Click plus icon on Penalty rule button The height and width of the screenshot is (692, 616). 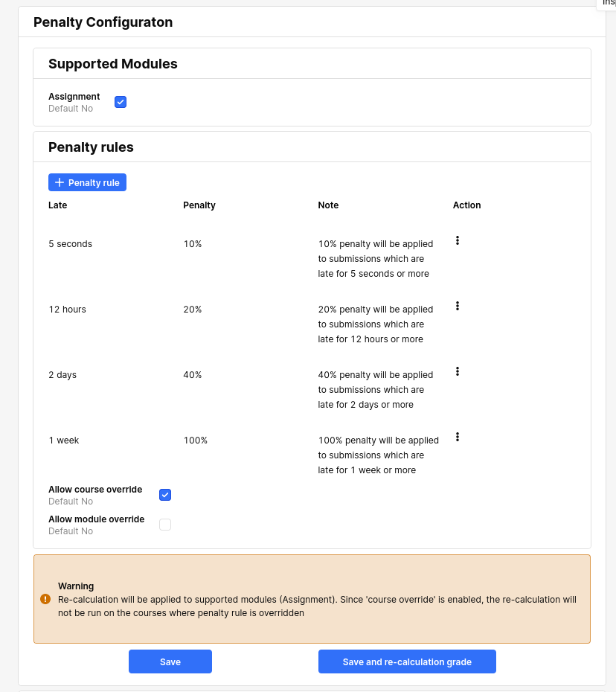click(59, 182)
